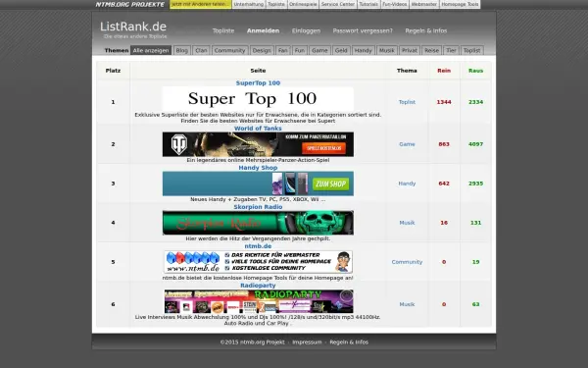Select the 'Alle anzeigen' theme tab
This screenshot has width=588, height=368.
point(151,50)
